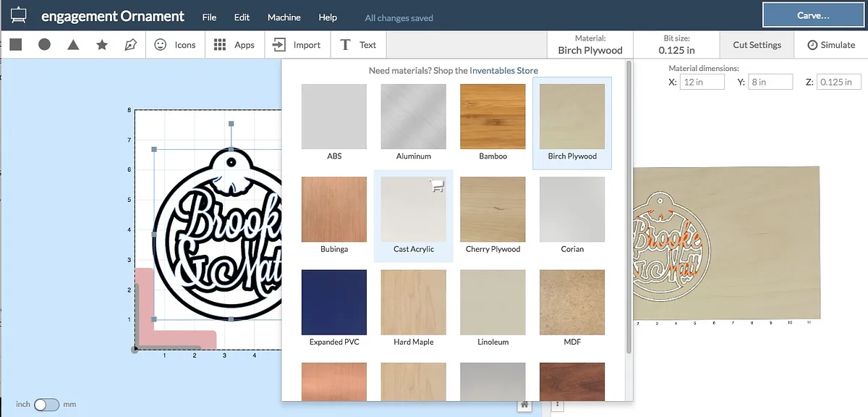Click the Easel logo icon
The width and height of the screenshot is (868, 417).
[x=18, y=15]
